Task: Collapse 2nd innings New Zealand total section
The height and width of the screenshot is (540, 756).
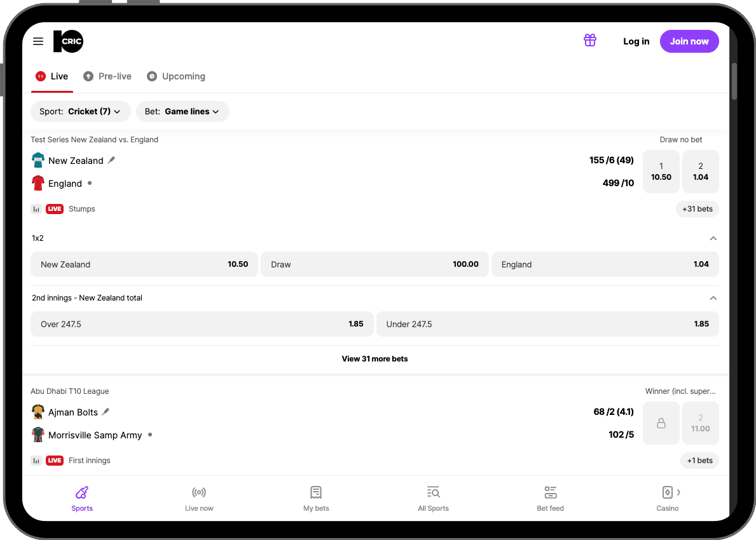Action: pos(713,298)
